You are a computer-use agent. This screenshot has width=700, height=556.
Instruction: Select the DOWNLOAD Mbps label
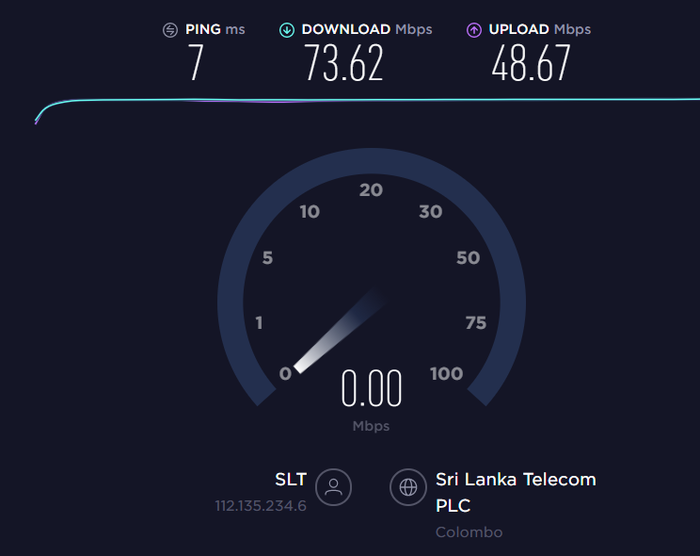coord(367,29)
